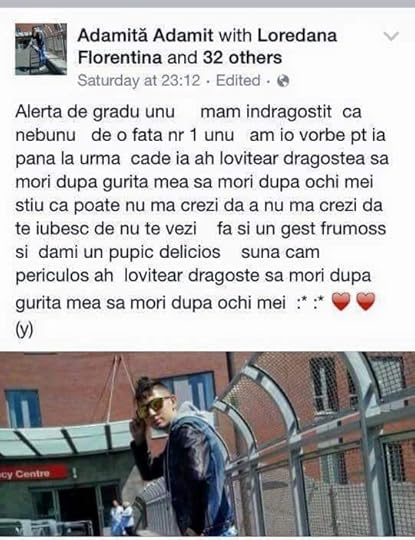
Task: Click the red Centre sign in photo
Action: (34, 474)
